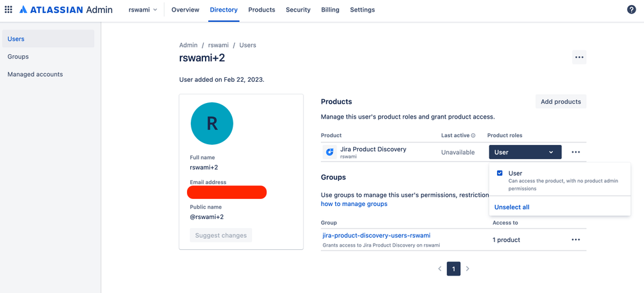Click the @rswami+2 public name
The height and width of the screenshot is (293, 644).
pyautogui.click(x=206, y=217)
